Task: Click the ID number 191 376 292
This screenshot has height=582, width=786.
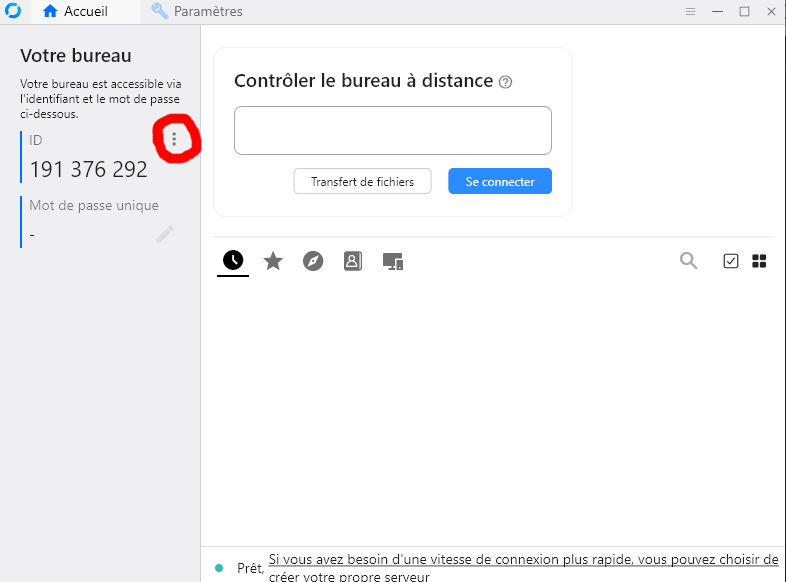Action: coord(89,169)
